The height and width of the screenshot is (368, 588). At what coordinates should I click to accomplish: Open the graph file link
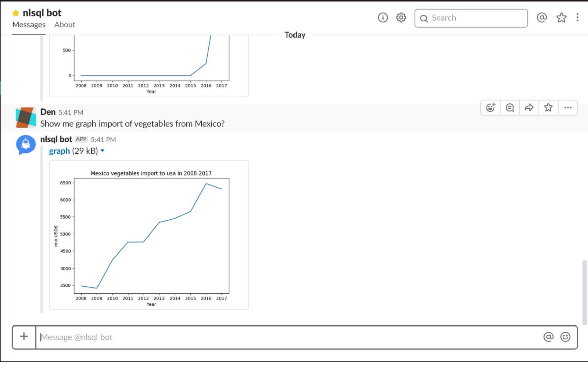[x=59, y=151]
